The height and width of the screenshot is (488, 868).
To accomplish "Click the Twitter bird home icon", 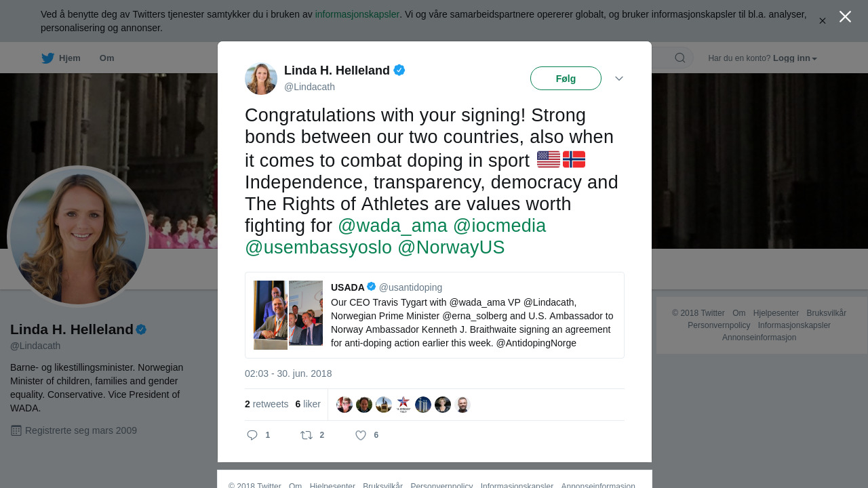I will pyautogui.click(x=47, y=58).
